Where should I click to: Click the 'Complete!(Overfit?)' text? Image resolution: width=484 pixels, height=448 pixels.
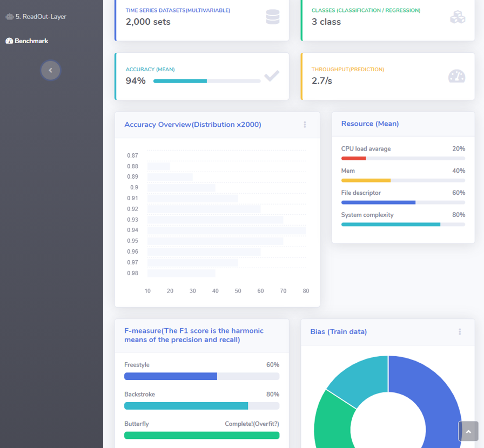pos(252,424)
